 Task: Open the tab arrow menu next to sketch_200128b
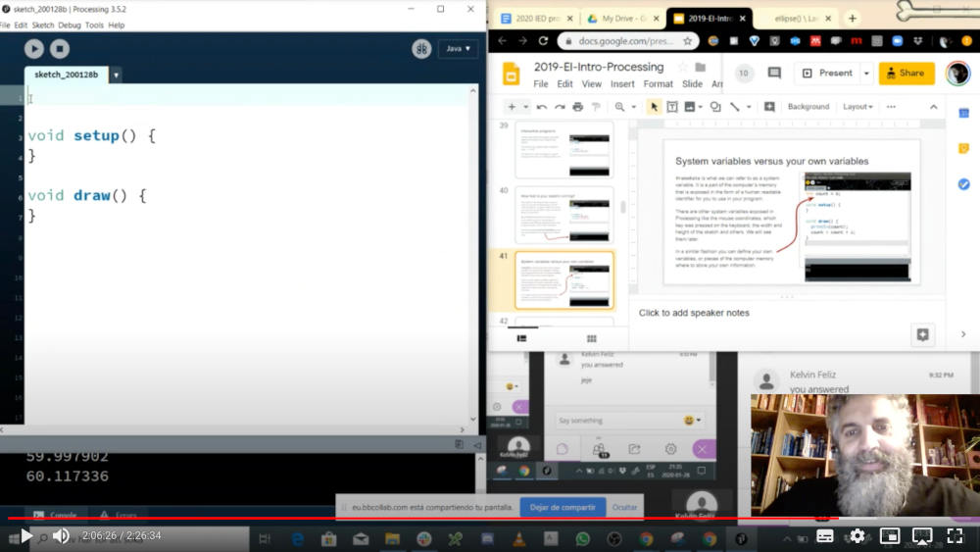click(x=116, y=75)
